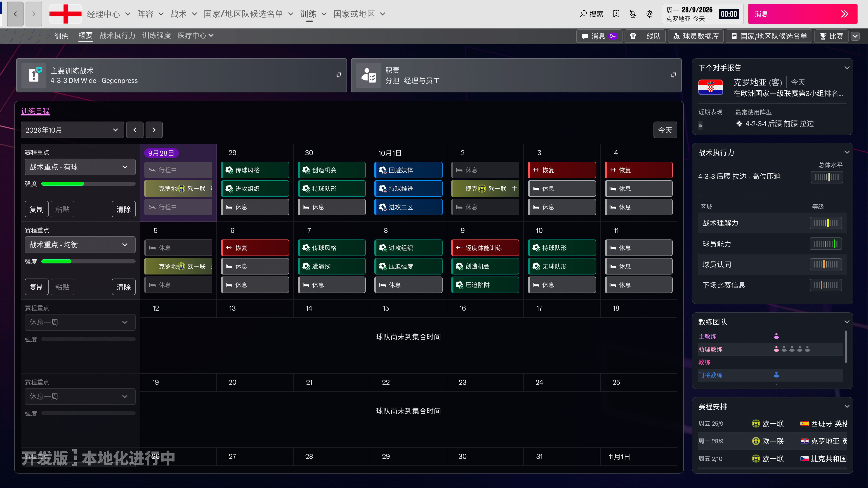Click the 4-2-3-1 formation icon
868x488 pixels.
tap(739, 124)
